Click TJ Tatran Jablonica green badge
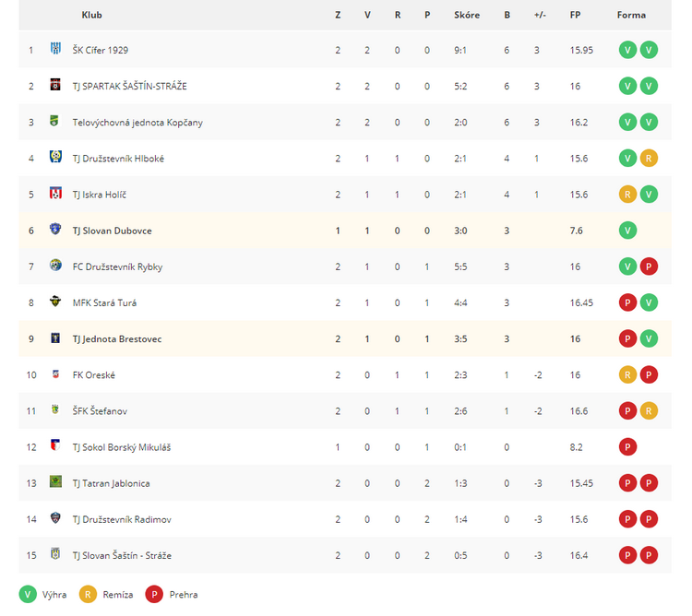Screen dimensions: 692x616 (55, 481)
